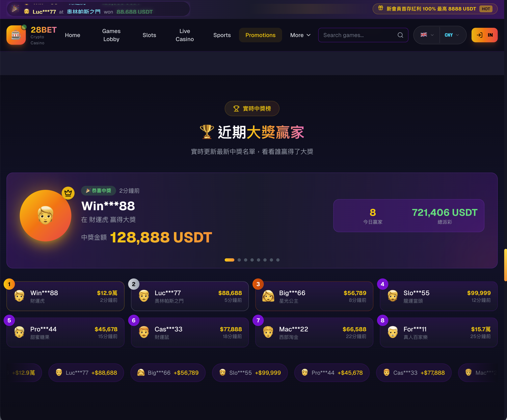Open the Live Casino menu item
The image size is (507, 420).
point(185,35)
